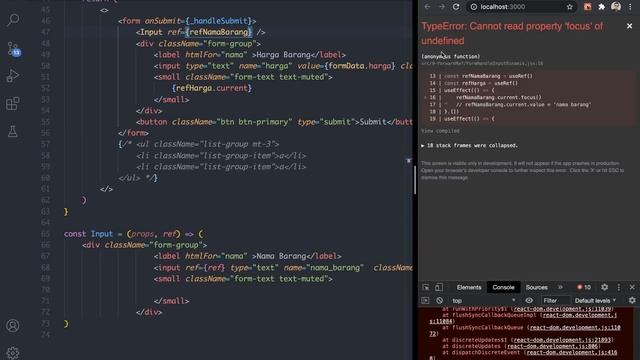Show the console sidebar
The height and width of the screenshot is (360, 640).
coord(425,300)
